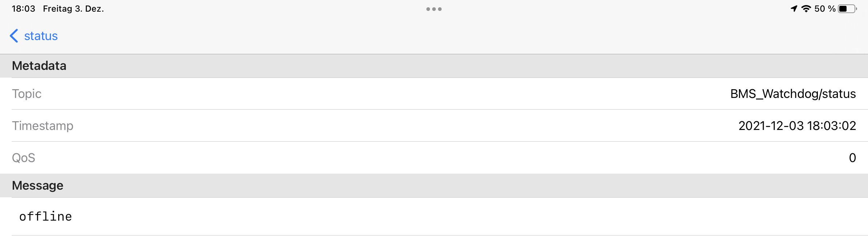Screen dimensions: 868x245
Task: Tap the offline message payload text
Action: tap(45, 217)
